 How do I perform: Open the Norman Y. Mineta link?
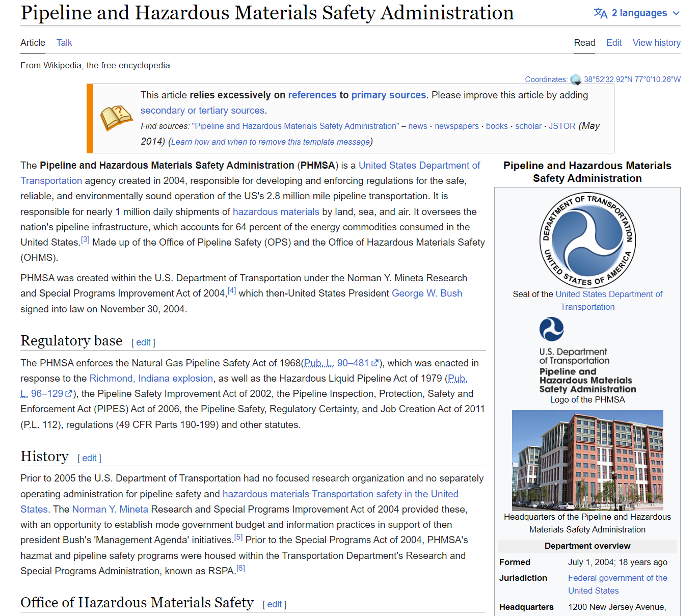[x=110, y=510]
